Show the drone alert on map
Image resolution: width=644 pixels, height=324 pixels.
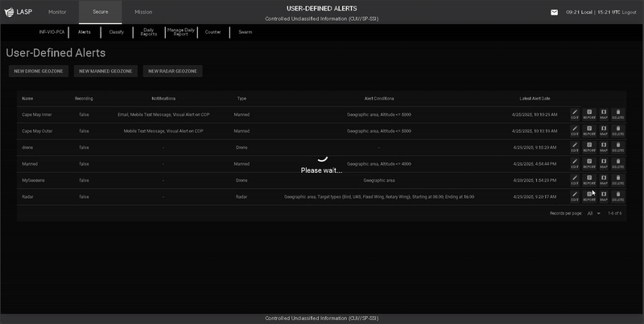point(603,147)
